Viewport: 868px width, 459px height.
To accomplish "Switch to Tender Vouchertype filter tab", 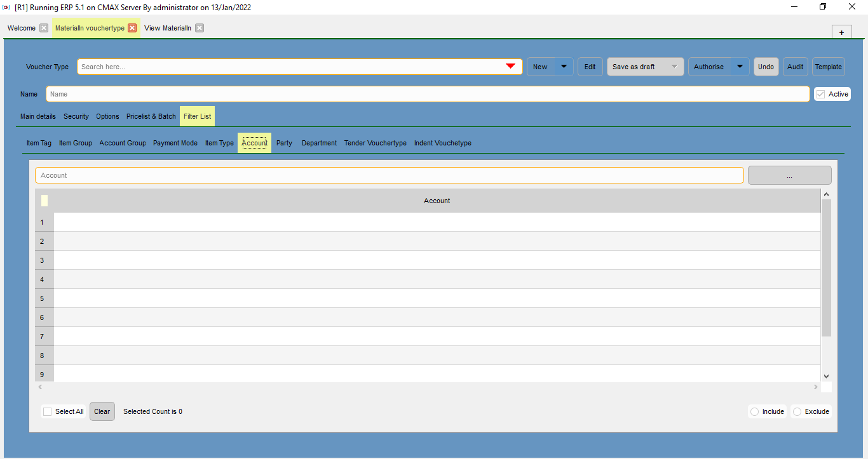I will click(x=376, y=143).
